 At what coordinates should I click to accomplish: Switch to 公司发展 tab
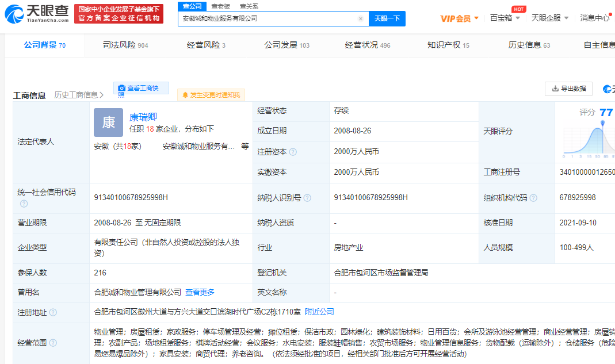287,45
